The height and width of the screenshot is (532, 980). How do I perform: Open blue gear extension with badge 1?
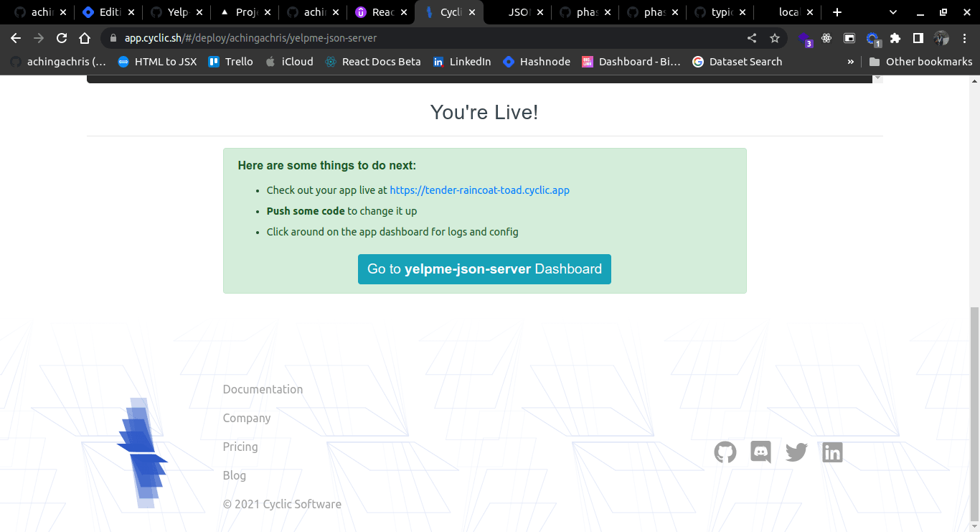click(x=873, y=39)
